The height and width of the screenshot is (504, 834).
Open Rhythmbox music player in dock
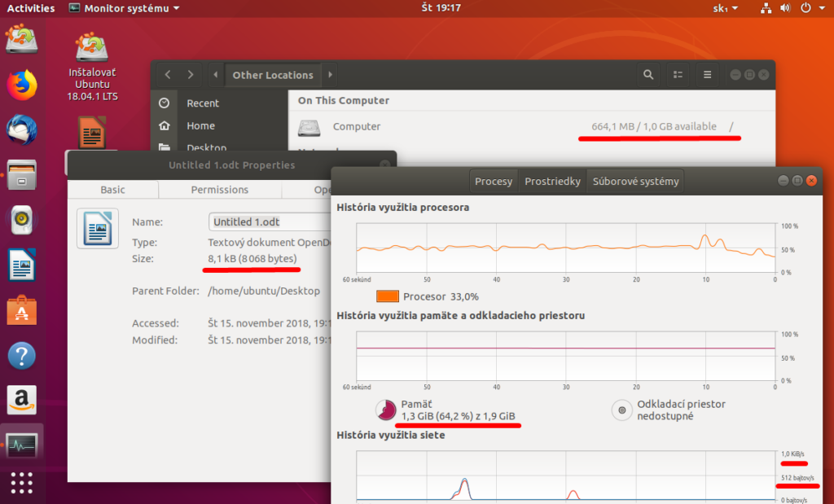(22, 219)
